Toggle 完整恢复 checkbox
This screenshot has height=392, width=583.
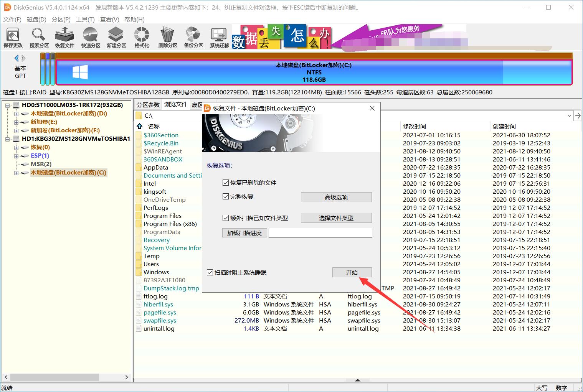226,197
